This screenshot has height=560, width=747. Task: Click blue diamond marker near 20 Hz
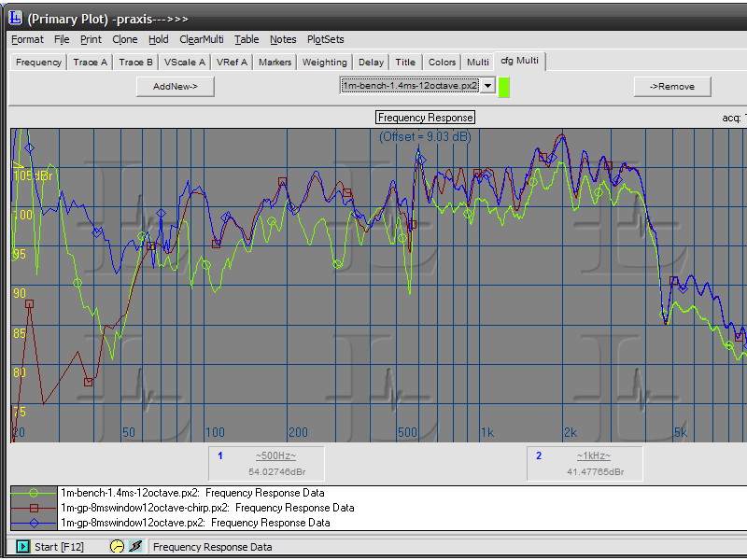[x=30, y=148]
